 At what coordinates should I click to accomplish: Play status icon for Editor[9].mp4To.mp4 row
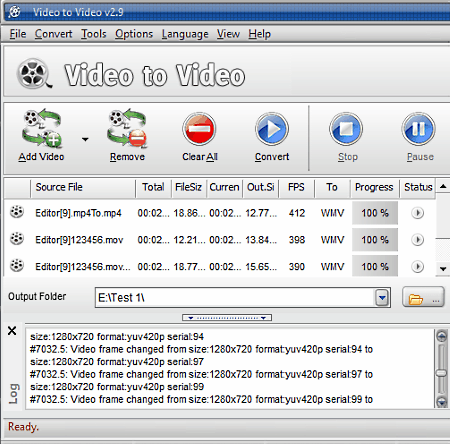click(417, 213)
